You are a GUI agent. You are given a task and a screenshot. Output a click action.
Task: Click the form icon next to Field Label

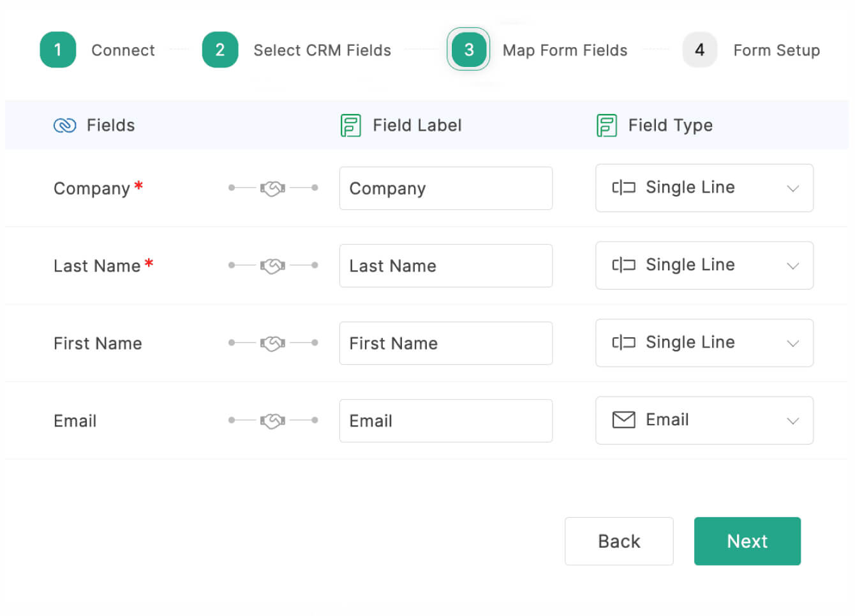click(x=350, y=126)
